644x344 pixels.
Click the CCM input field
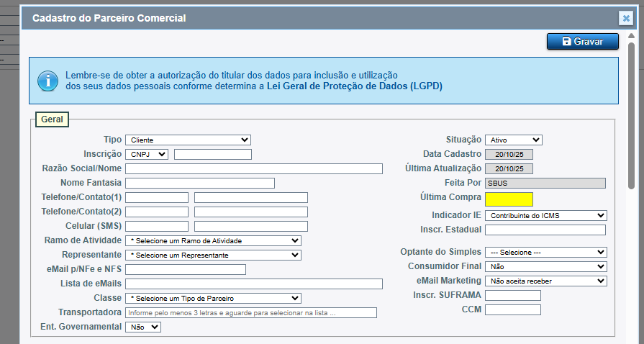[x=512, y=309]
